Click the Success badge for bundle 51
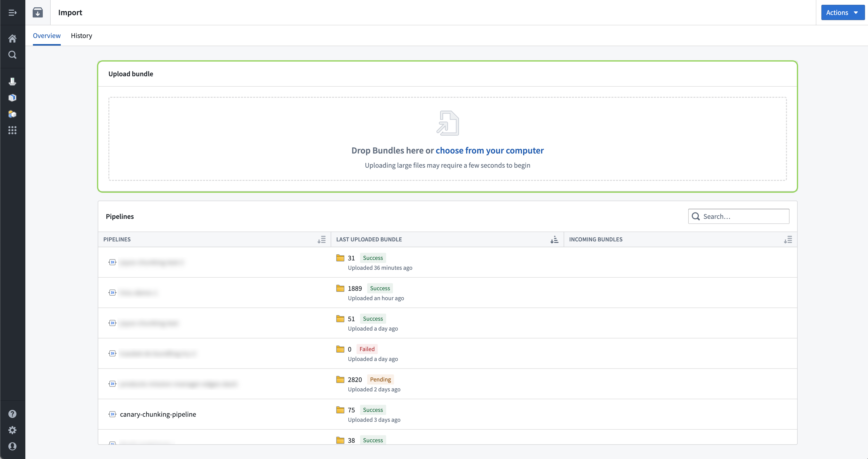The image size is (868, 459). 373,318
